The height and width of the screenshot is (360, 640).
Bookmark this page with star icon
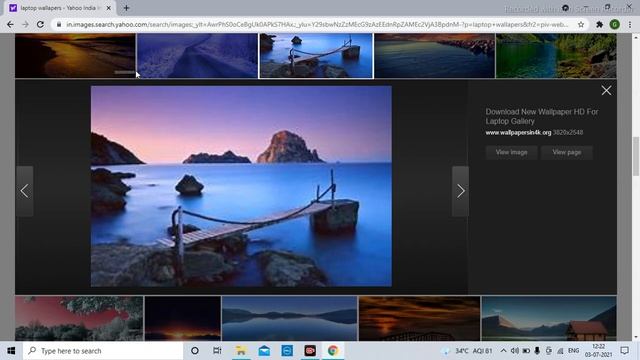coord(581,24)
